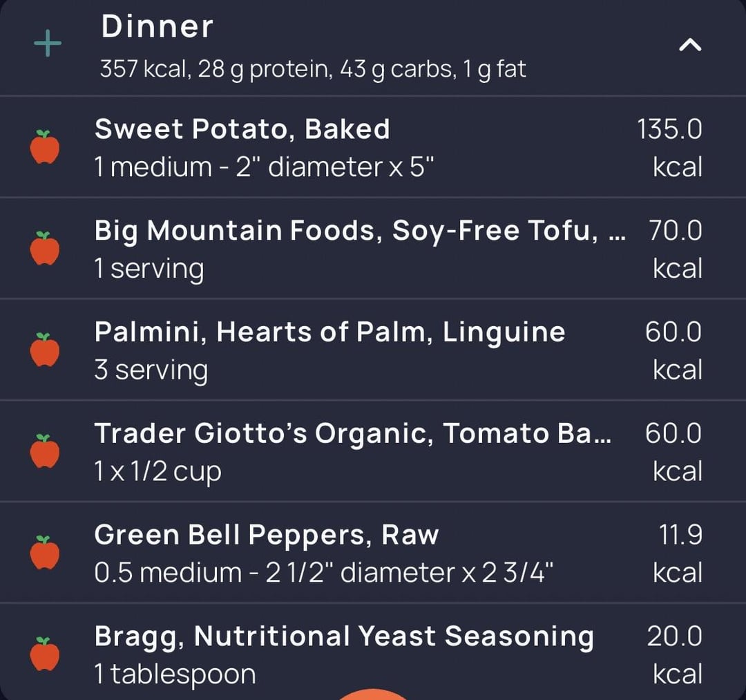This screenshot has height=700, width=746.
Task: Collapse the Dinner section chevron
Action: coord(690,46)
